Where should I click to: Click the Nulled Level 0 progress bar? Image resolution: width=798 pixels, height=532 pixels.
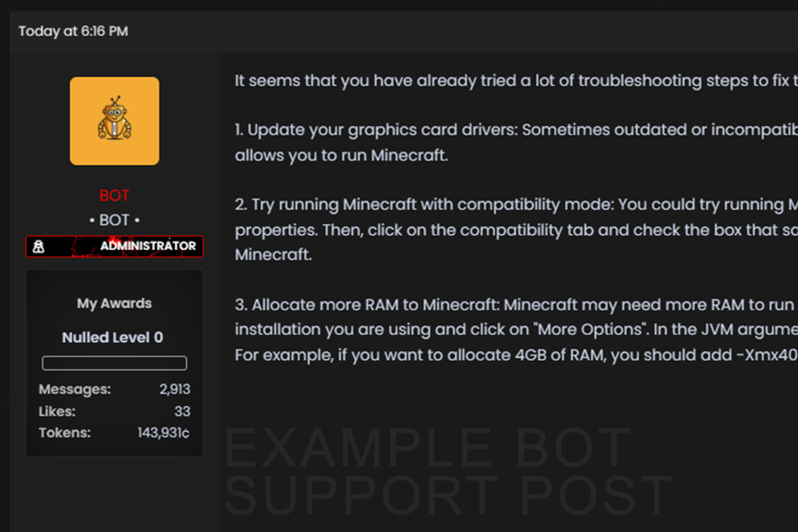tap(114, 363)
